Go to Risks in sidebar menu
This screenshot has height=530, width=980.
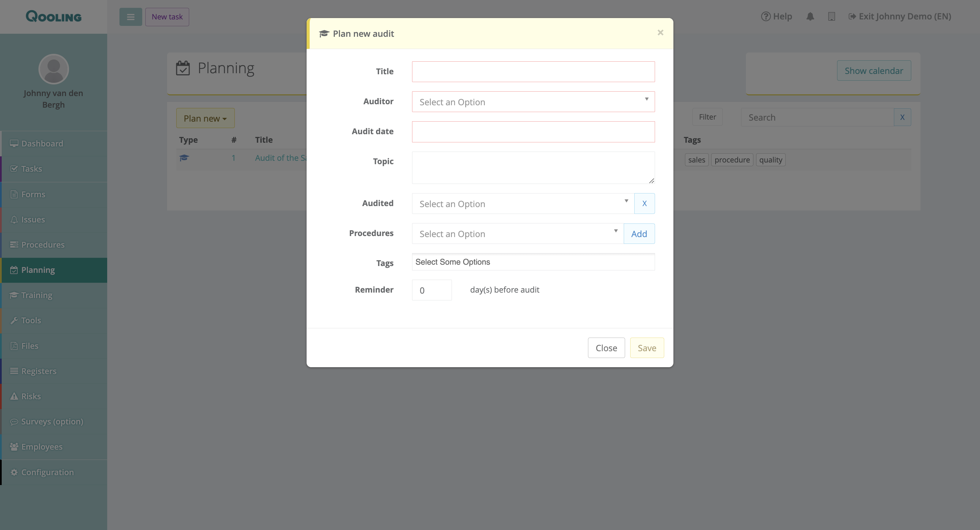(x=31, y=396)
